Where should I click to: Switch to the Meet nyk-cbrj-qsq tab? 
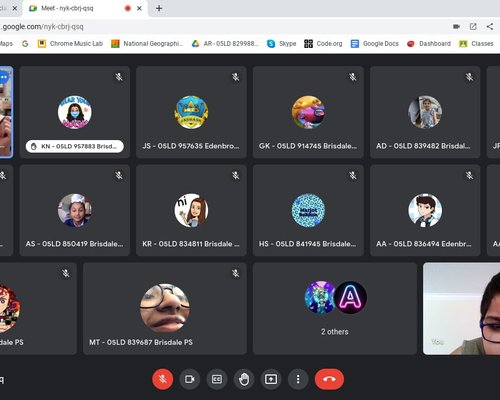click(x=77, y=8)
